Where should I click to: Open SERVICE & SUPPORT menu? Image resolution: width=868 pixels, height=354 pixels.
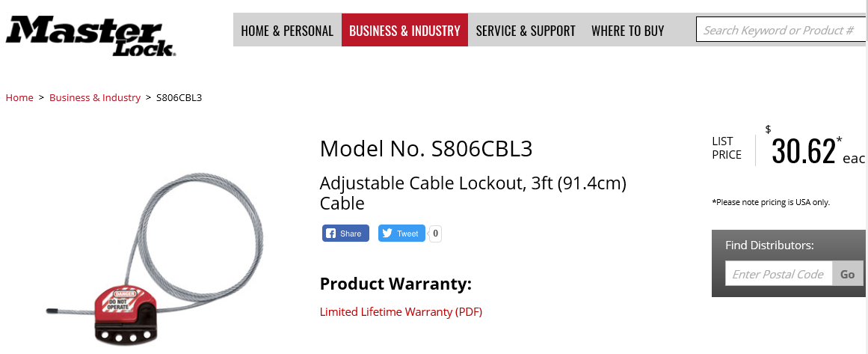[526, 31]
